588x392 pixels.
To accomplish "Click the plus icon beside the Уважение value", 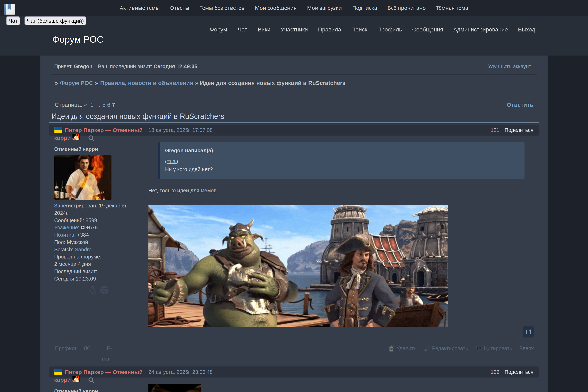I will pos(83,227).
